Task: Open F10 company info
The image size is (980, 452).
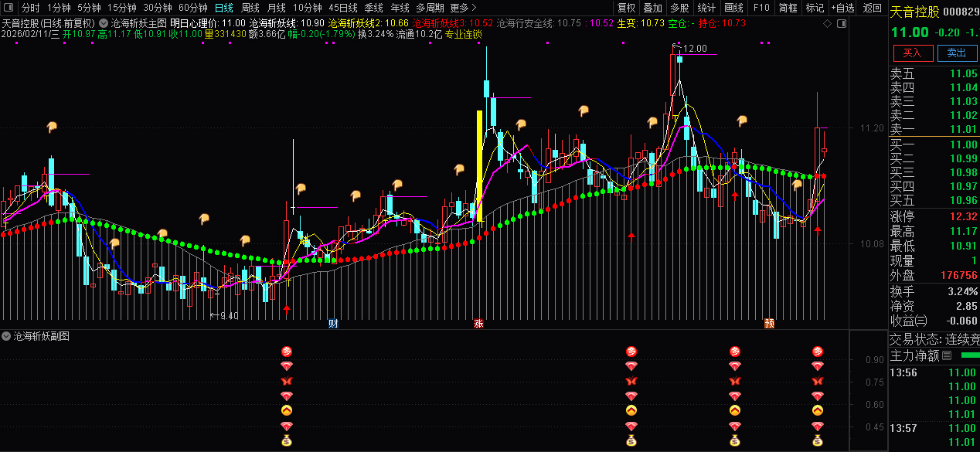Action: (x=761, y=8)
